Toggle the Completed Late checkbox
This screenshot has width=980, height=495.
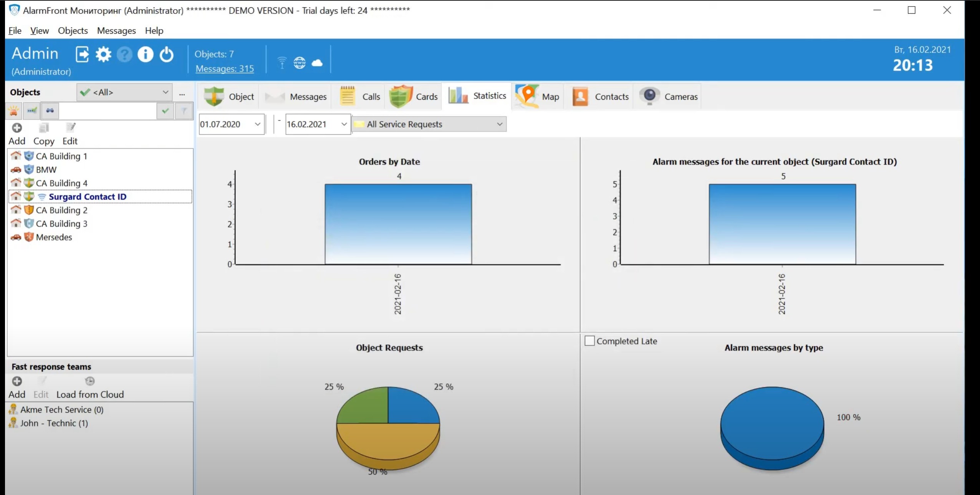(x=589, y=341)
